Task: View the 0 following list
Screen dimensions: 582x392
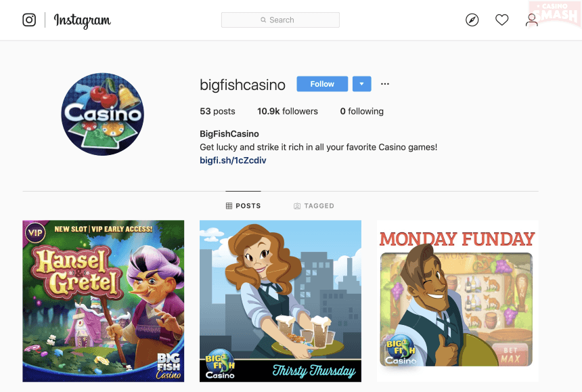Action: click(362, 111)
